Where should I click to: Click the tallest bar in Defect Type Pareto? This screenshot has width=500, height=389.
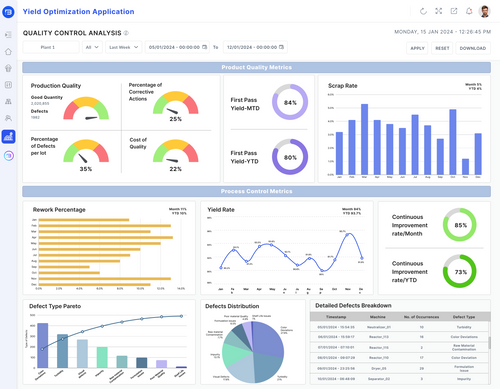[x=42, y=345]
